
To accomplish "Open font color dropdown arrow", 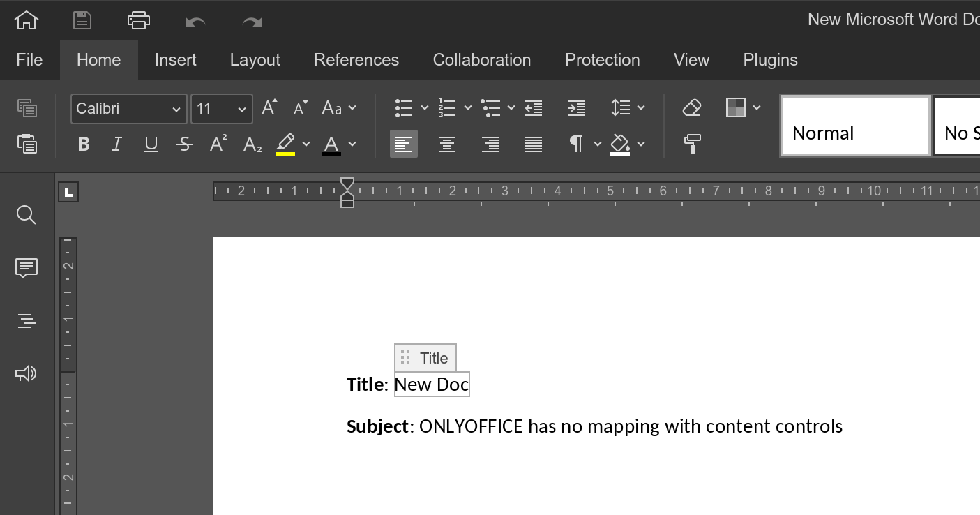I will tap(352, 144).
